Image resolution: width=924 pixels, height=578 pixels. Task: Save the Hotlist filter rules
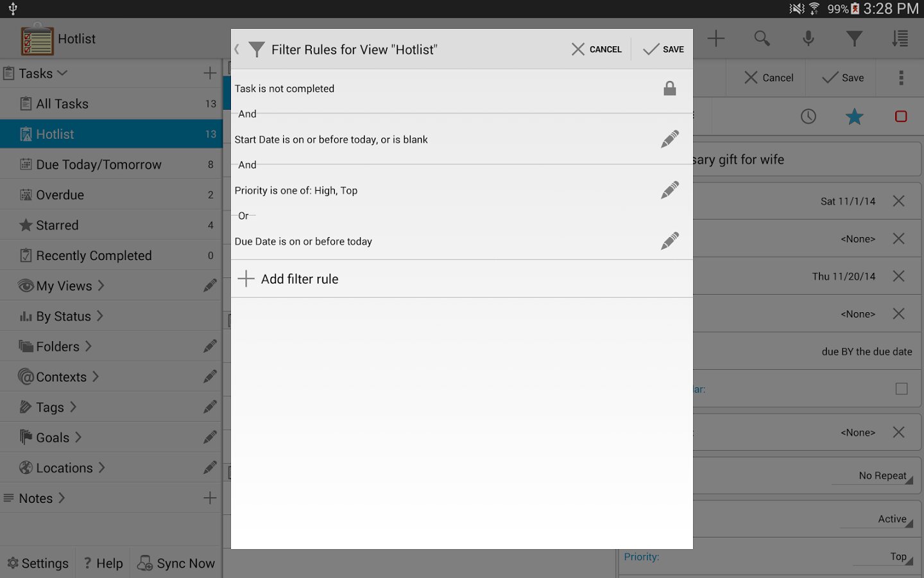(x=663, y=49)
